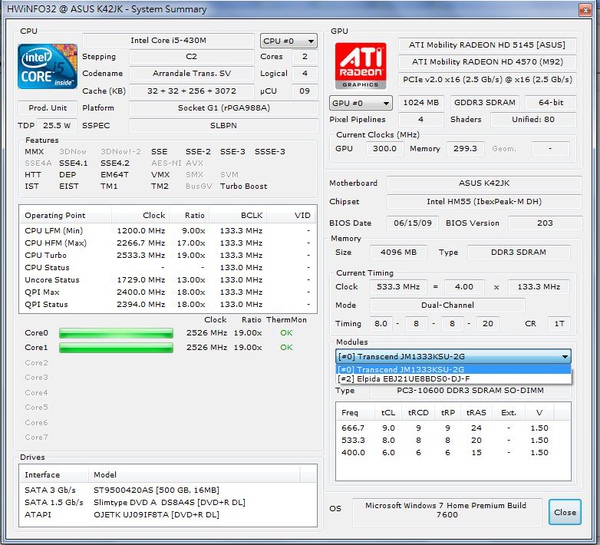Click the Intel Core i5 logo
This screenshot has height=545, width=600.
47,67
